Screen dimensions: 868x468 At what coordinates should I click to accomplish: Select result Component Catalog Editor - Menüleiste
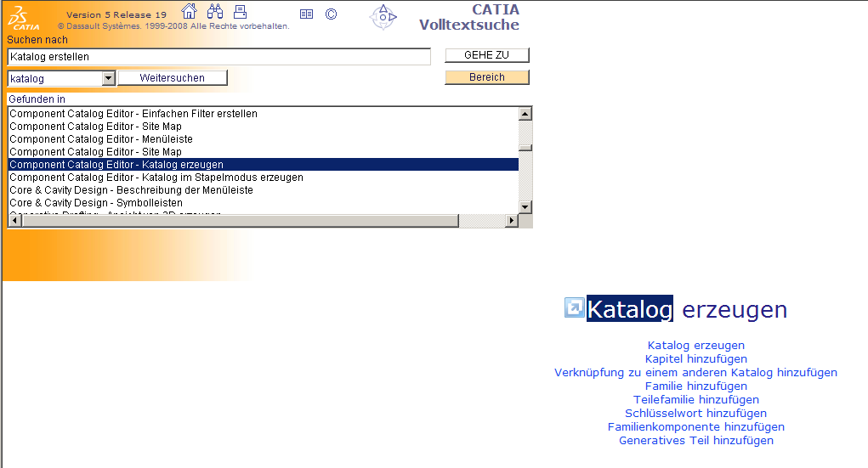click(x=263, y=138)
